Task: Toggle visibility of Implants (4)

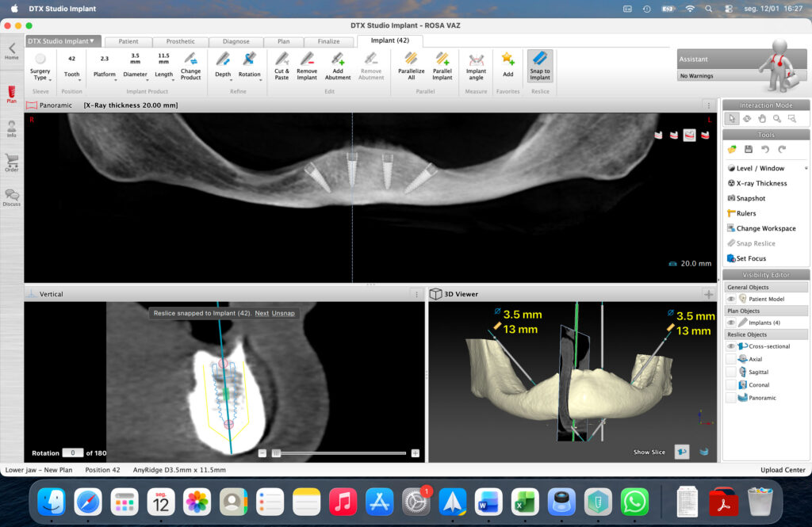Action: point(731,323)
